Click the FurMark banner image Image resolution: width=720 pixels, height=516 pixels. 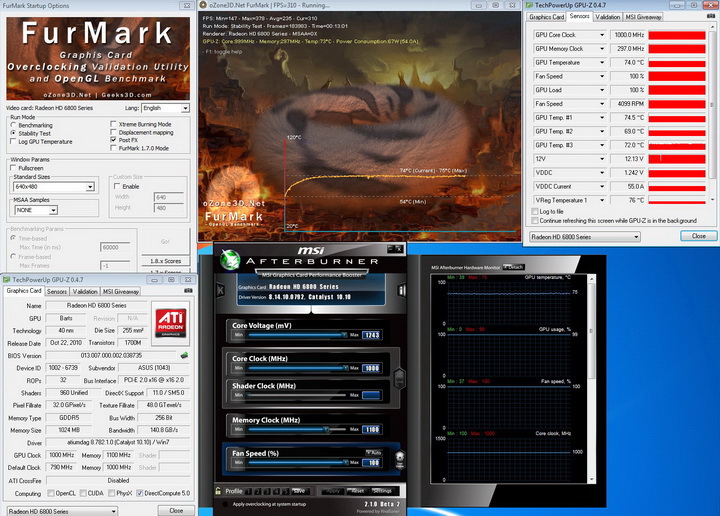tap(98, 58)
